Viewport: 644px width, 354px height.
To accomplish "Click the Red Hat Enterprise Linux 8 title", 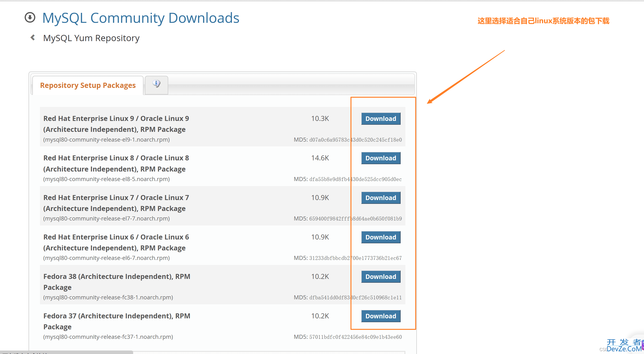I will pyautogui.click(x=116, y=163).
